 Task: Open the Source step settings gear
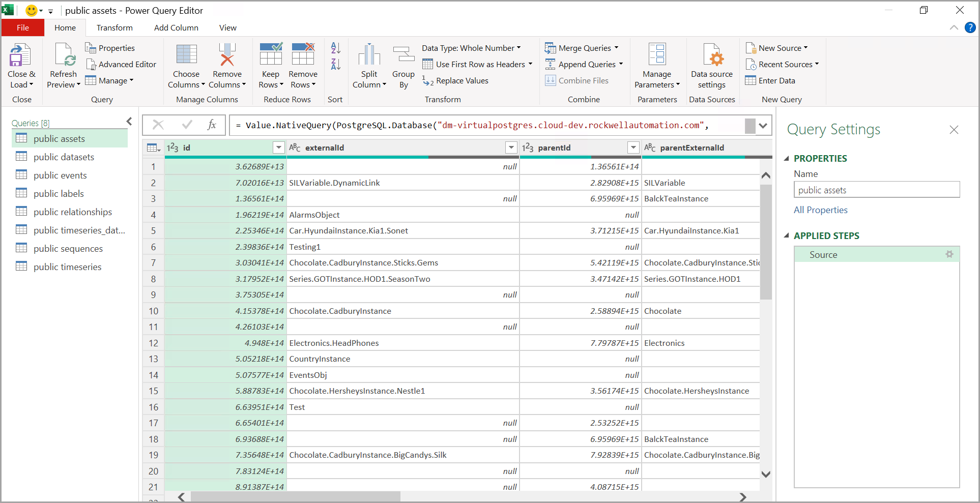coord(949,254)
